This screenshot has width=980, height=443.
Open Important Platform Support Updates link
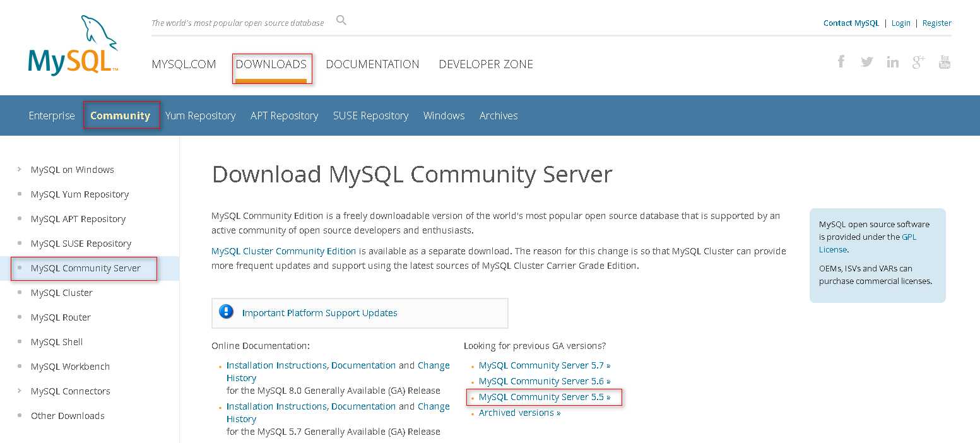pyautogui.click(x=320, y=313)
